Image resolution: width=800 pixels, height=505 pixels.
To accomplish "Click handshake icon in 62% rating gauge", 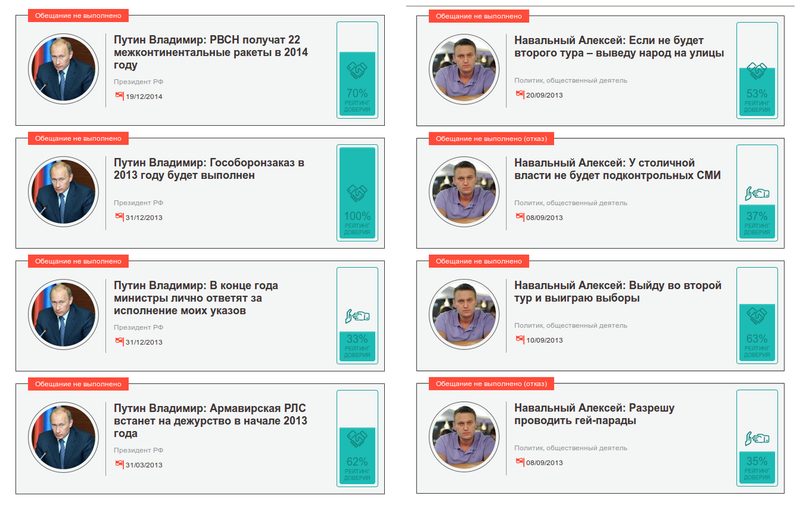I will coord(357,439).
